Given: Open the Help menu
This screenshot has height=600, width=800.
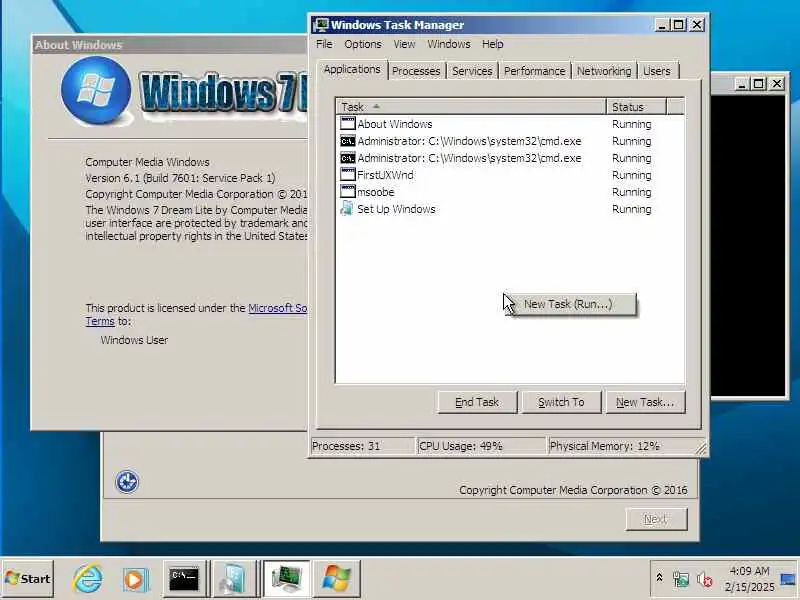Looking at the screenshot, I should coord(492,44).
